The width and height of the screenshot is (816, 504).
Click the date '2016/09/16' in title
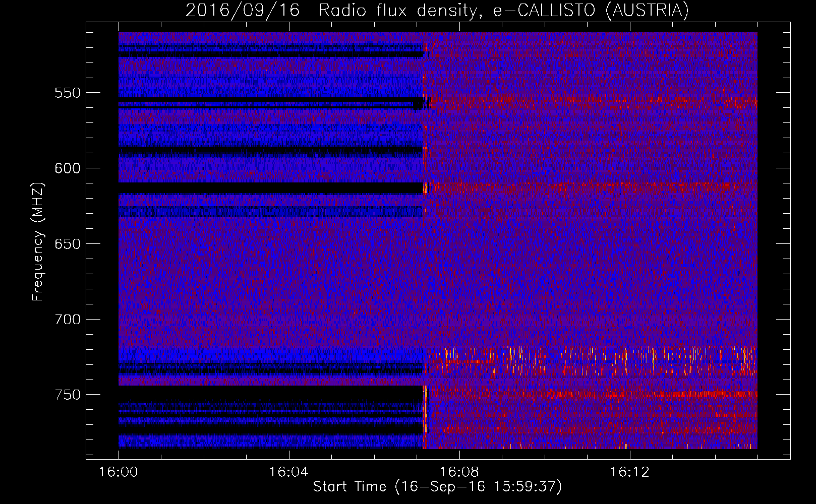(243, 10)
